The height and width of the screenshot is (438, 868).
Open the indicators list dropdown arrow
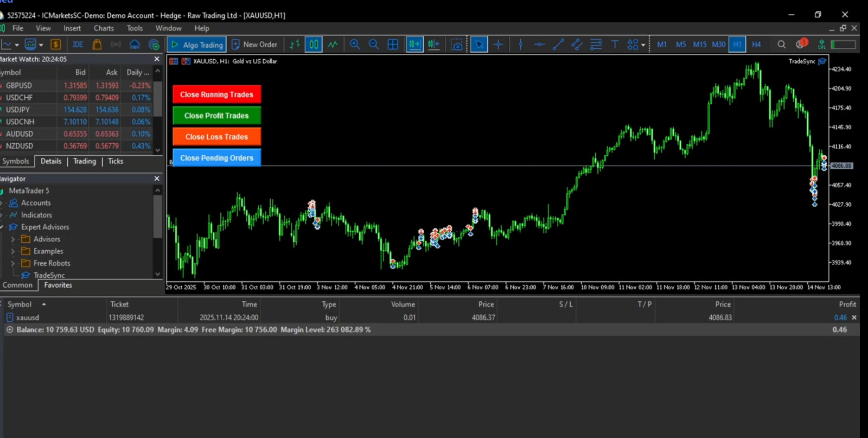tap(41, 45)
